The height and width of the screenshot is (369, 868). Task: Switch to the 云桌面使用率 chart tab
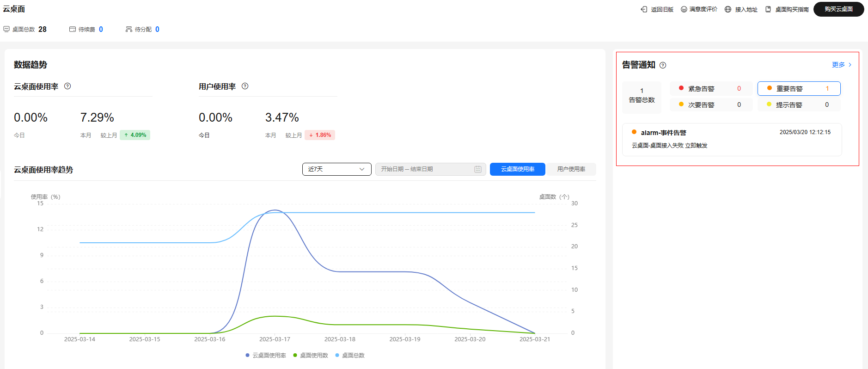[x=517, y=169]
